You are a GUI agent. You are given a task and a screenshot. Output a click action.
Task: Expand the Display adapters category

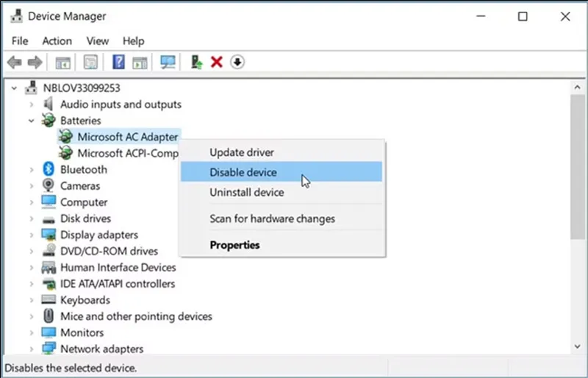pyautogui.click(x=32, y=235)
